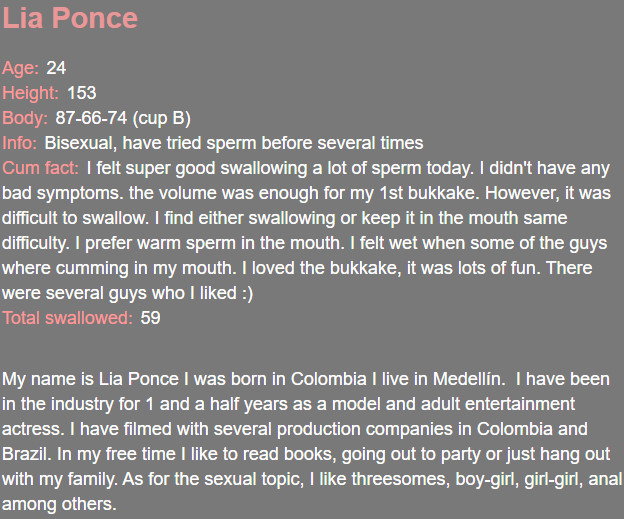Click the pink "Height:" label
Viewport: 624px width, 519px height.
31,93
